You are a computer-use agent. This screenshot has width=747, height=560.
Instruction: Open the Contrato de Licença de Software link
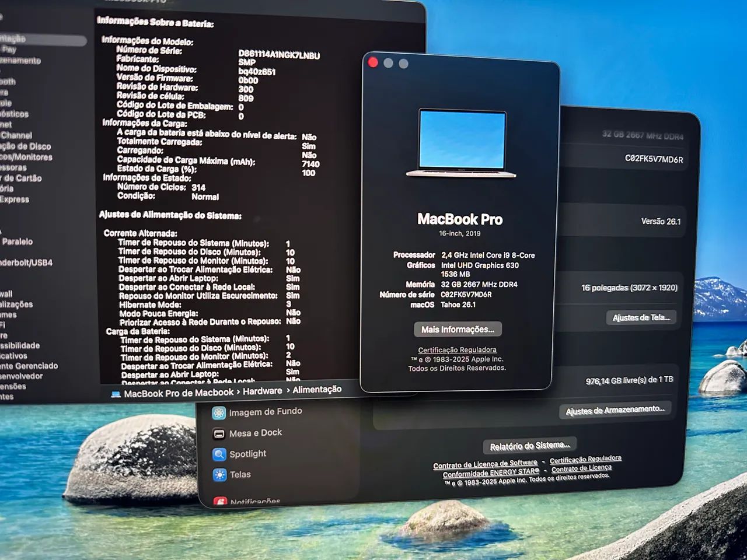point(485,464)
